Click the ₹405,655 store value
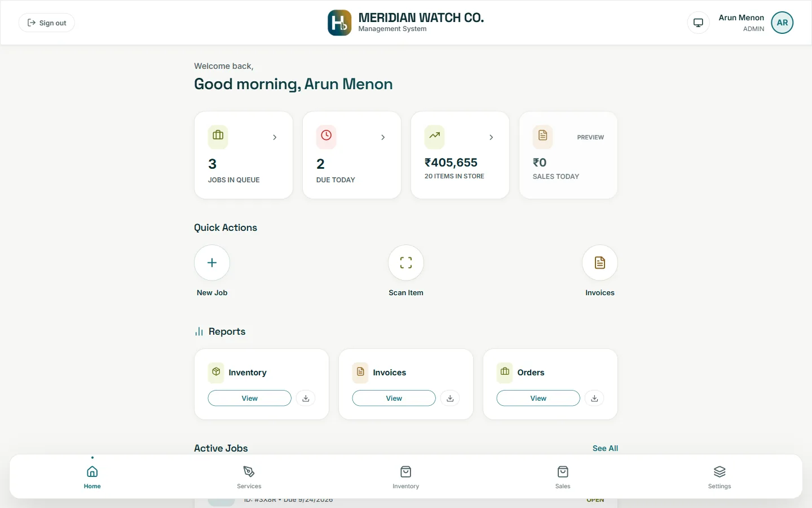Image resolution: width=812 pixels, height=508 pixels. point(451,163)
